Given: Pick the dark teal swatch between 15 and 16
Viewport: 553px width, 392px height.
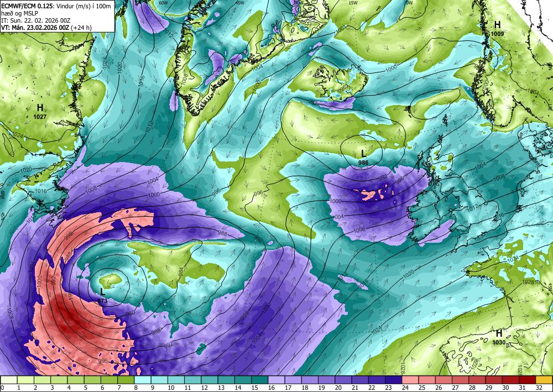Looking at the screenshot, I should point(260,380).
